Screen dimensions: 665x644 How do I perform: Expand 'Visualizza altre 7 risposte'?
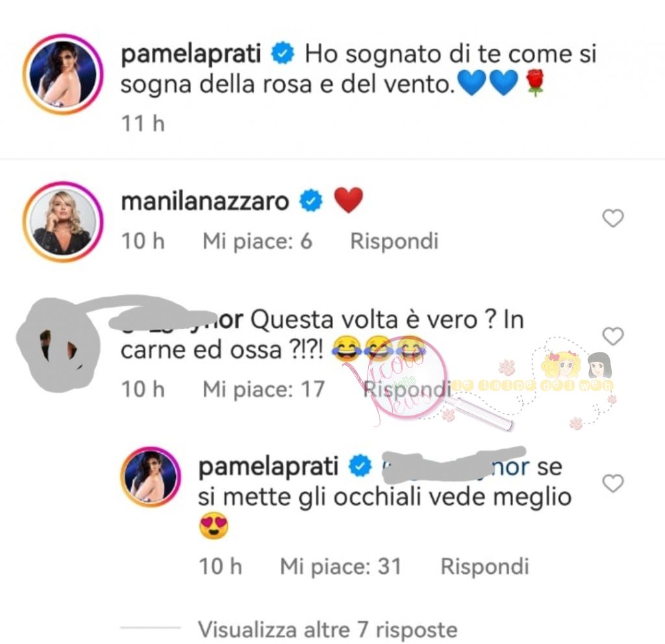click(x=327, y=630)
